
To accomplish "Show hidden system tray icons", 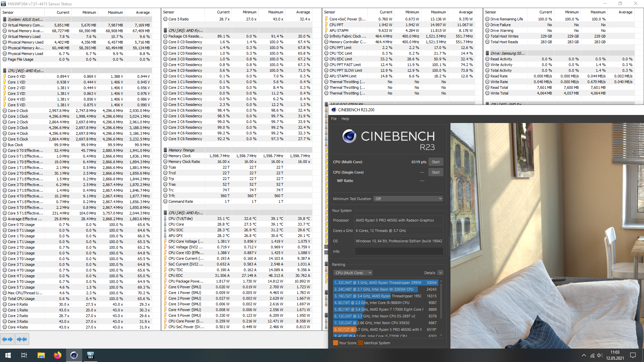I will point(584,355).
